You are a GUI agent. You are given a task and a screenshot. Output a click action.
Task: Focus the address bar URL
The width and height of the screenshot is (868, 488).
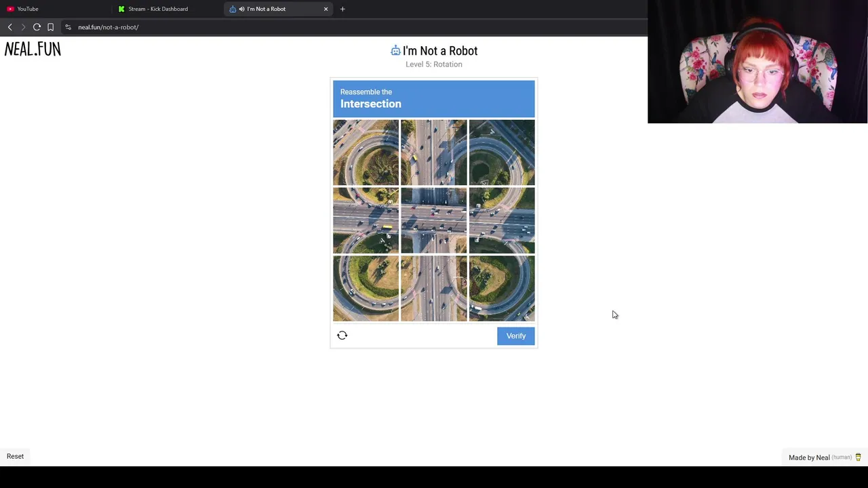point(108,27)
